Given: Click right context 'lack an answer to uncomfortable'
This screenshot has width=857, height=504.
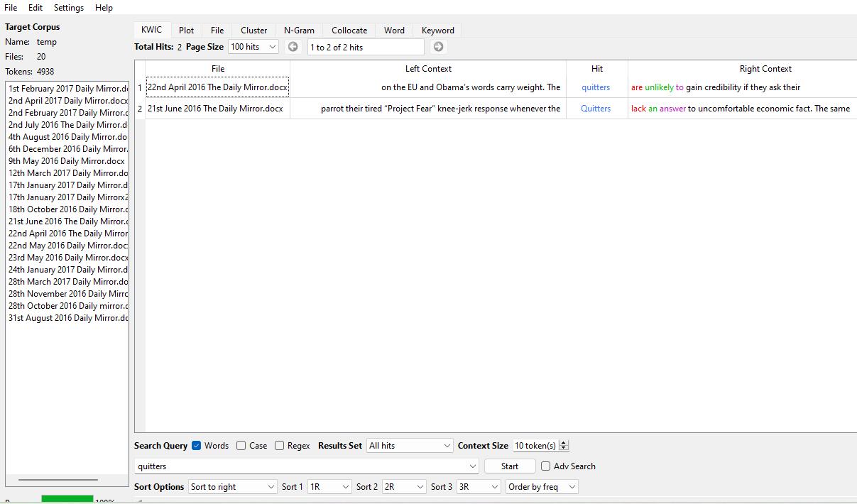Looking at the screenshot, I should pos(741,109).
